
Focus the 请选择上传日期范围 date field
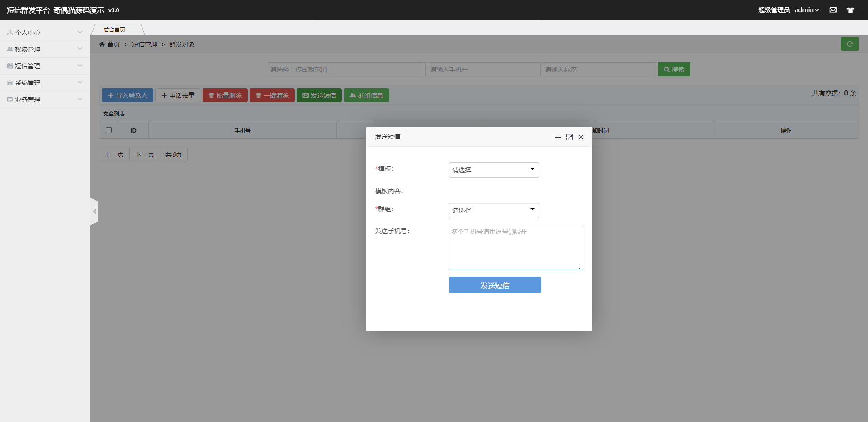pyautogui.click(x=347, y=70)
